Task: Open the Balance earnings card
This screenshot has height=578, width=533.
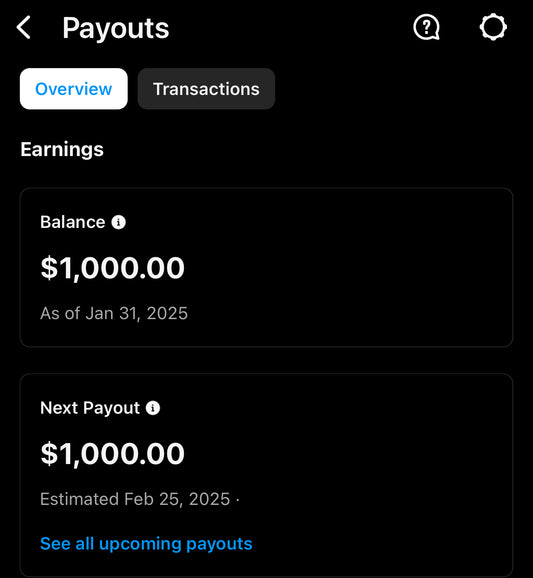Action: tap(266, 268)
